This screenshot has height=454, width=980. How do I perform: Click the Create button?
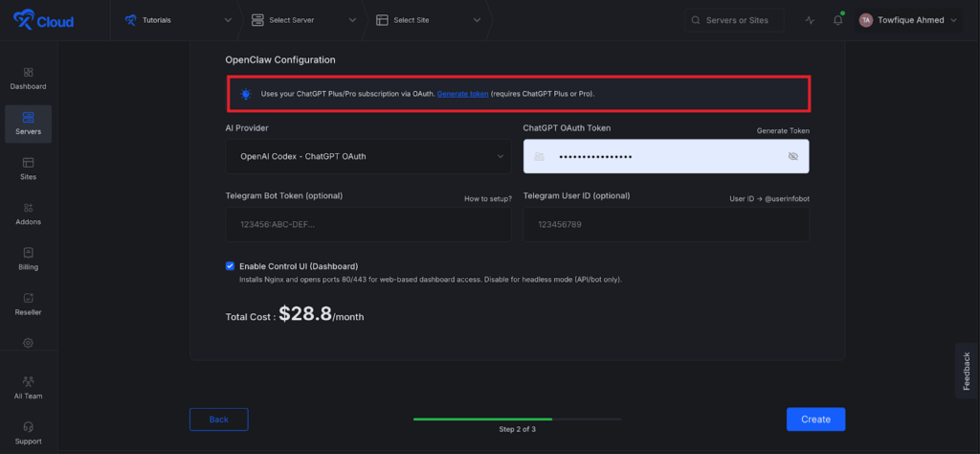tap(815, 420)
